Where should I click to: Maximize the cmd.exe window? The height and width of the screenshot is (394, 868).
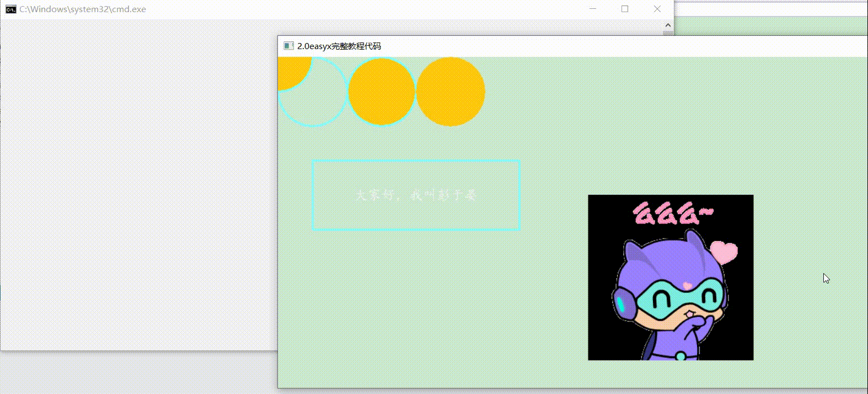coord(625,9)
